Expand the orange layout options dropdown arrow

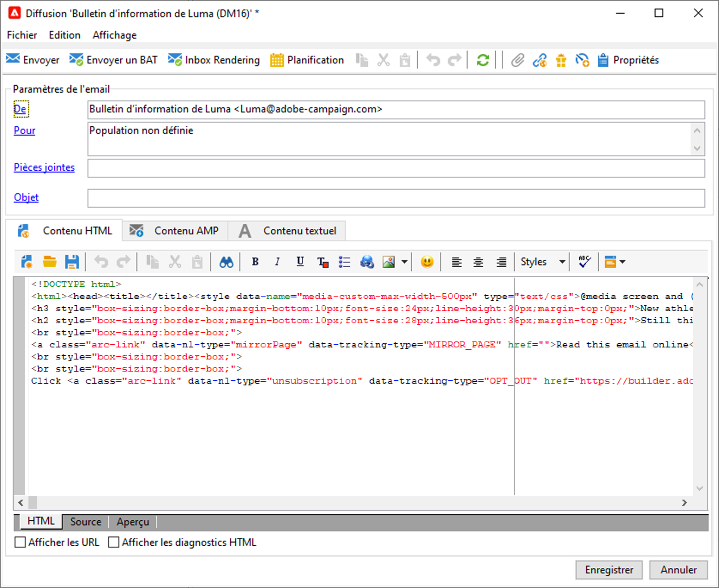(x=622, y=262)
